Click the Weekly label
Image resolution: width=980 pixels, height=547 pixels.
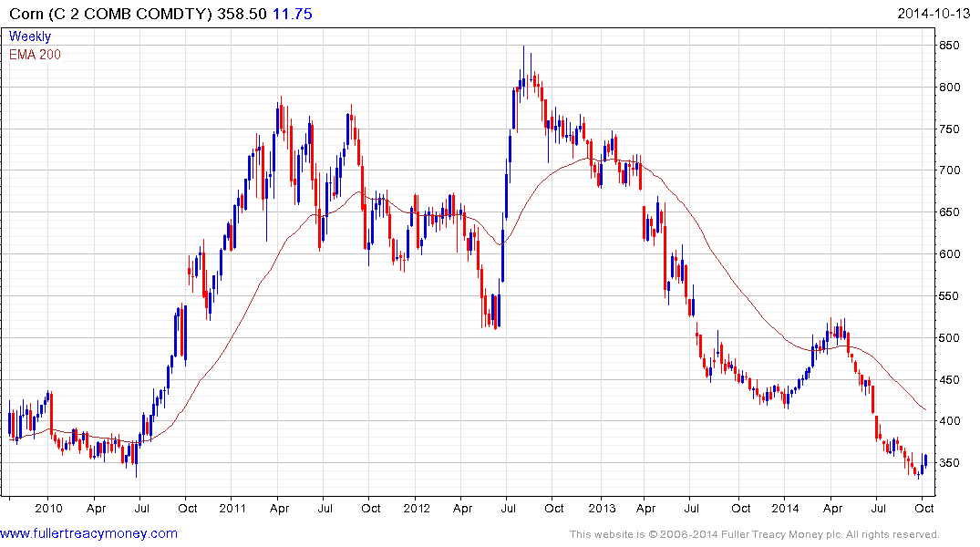[x=30, y=36]
